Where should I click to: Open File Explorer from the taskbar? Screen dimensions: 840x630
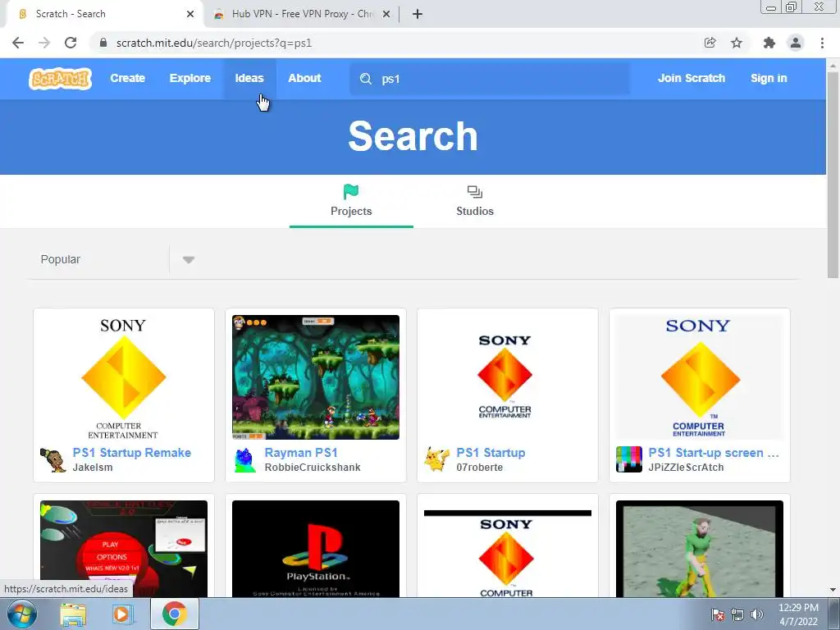click(x=73, y=614)
